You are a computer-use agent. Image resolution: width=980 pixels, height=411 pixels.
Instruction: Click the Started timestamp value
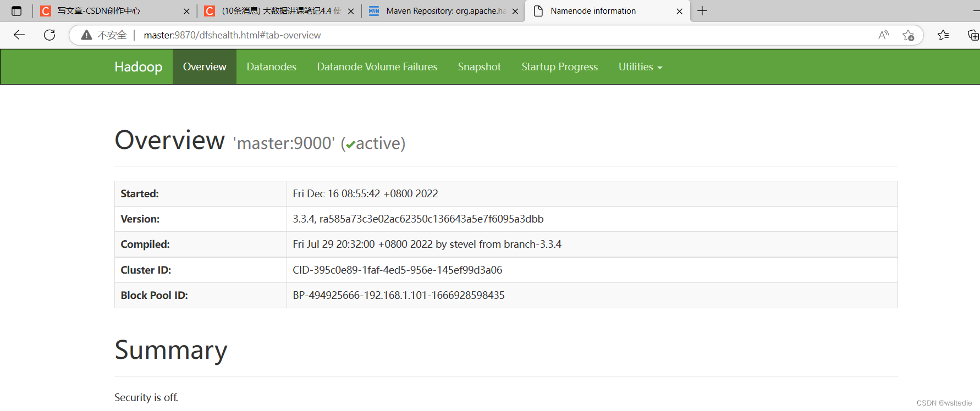366,194
